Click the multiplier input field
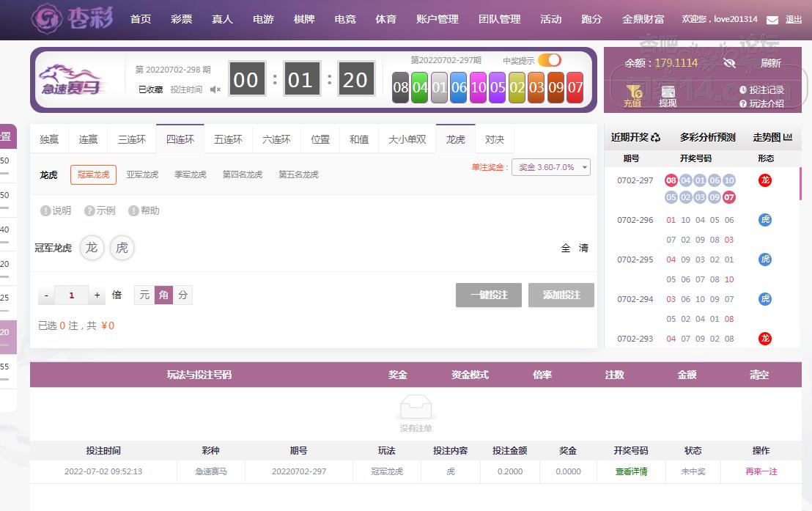This screenshot has height=511, width=812. (72, 295)
